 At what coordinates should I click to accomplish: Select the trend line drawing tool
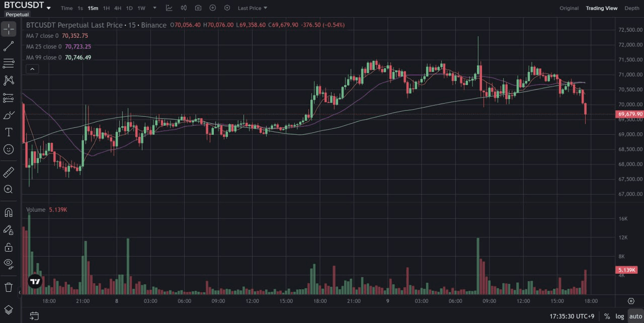(9, 46)
